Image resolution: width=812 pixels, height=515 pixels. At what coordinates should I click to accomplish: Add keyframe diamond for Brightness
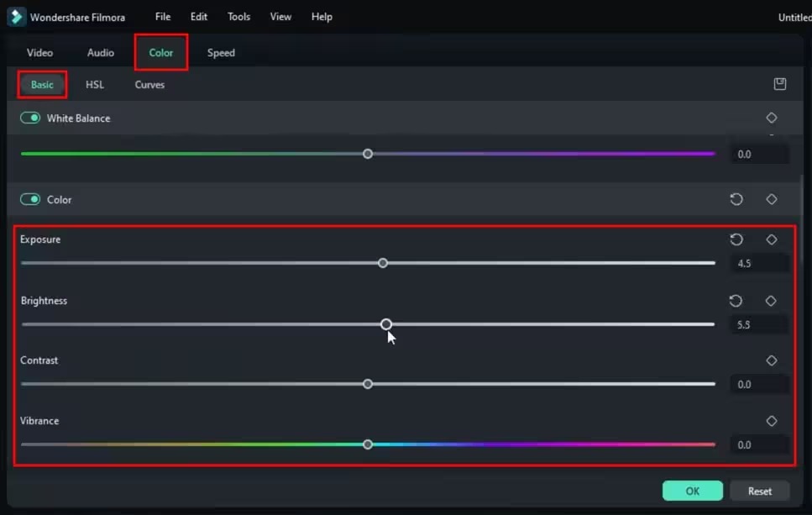[771, 301]
